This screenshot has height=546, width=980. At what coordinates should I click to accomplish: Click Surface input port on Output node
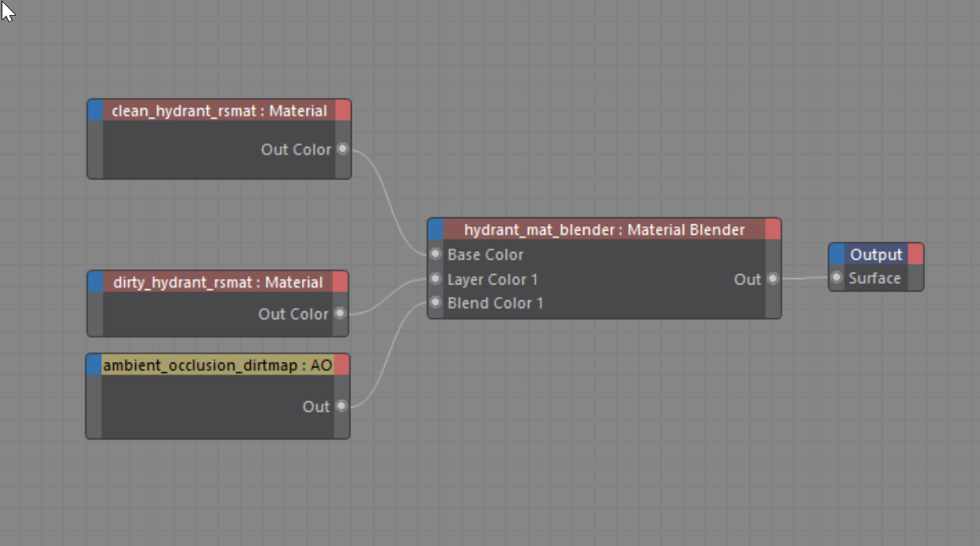[x=836, y=277]
